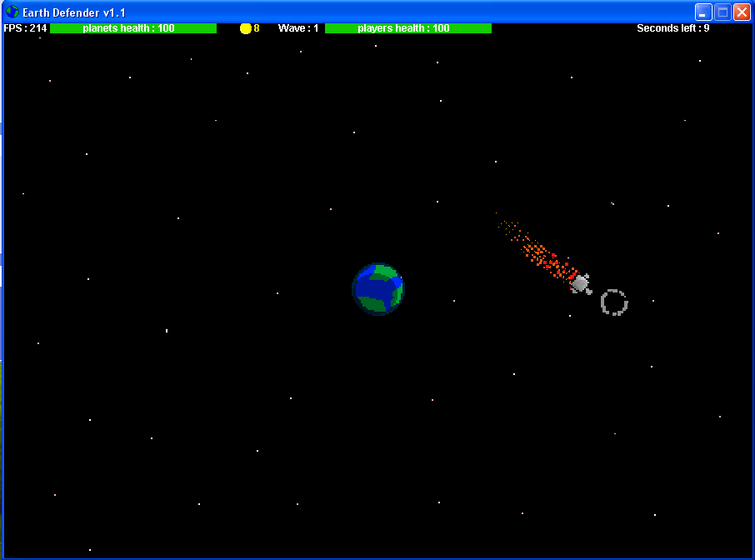Click the gray ring aiming reticle
755x560 pixels.
[x=614, y=302]
